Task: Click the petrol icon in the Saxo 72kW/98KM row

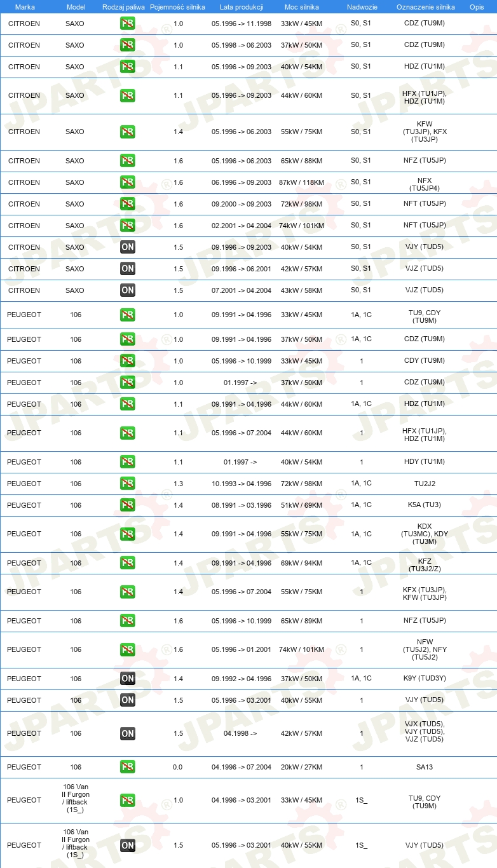Action: (127, 204)
